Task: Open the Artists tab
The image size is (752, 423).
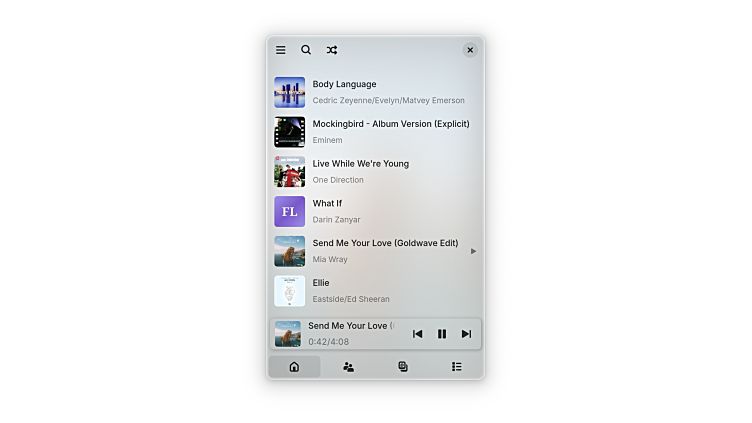Action: [348, 367]
